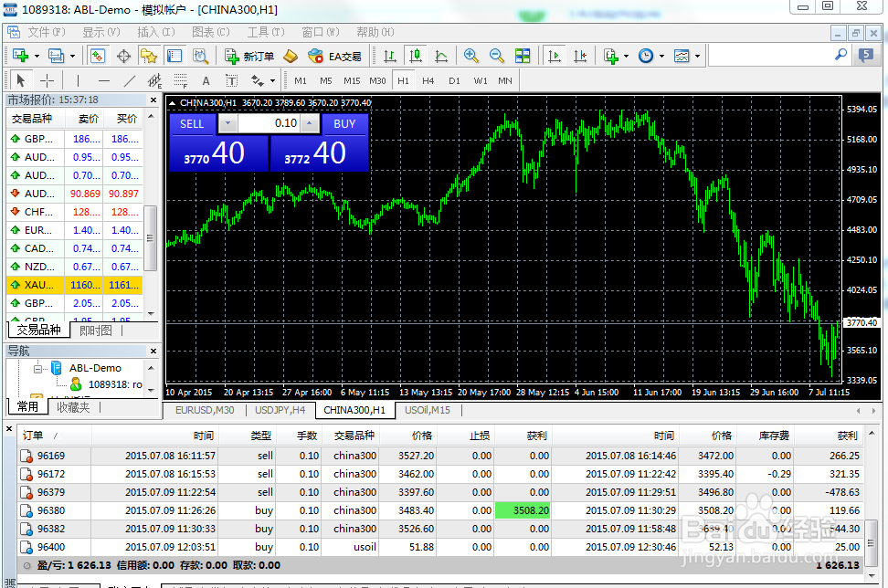Zoom in the chart
Viewport: 888px width, 588px height.
[x=470, y=56]
